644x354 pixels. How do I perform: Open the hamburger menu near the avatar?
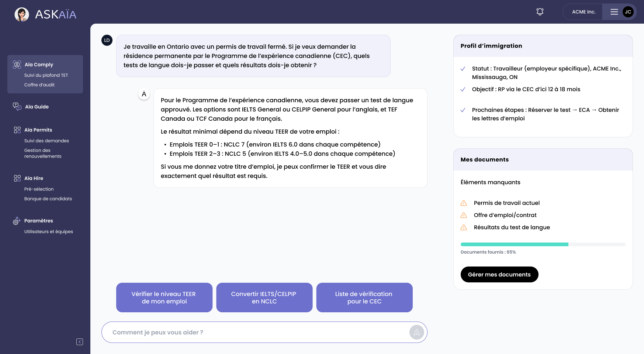click(614, 11)
